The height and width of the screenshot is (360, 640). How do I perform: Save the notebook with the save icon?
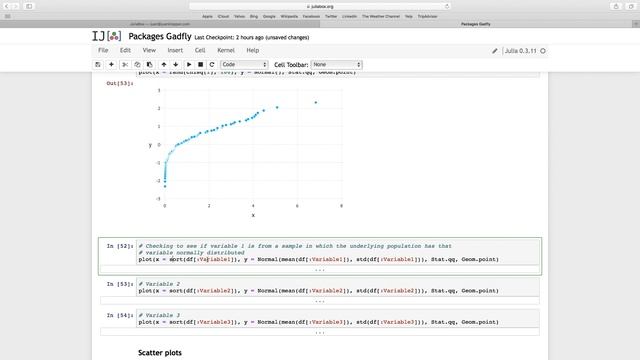98,64
